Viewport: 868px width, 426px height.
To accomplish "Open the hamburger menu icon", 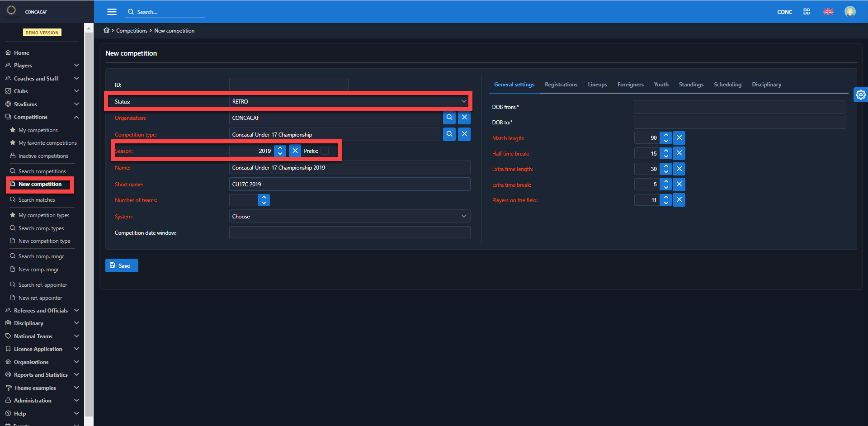I will (x=112, y=12).
